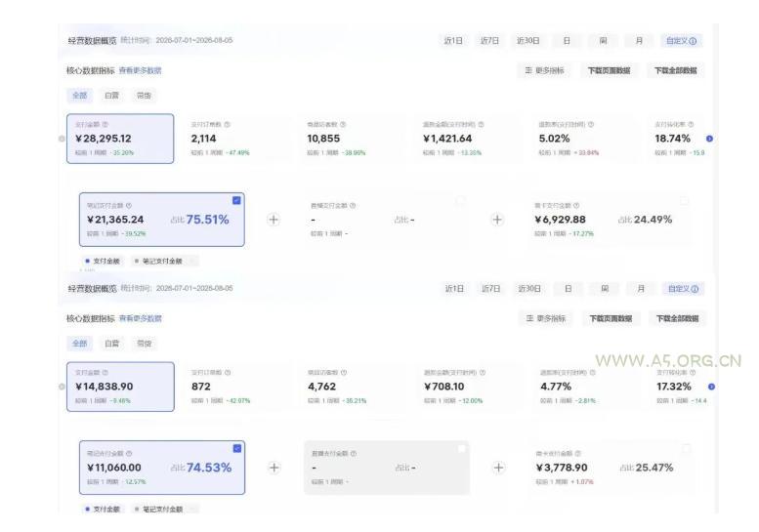Click 下载全部数据 above the ¥14,838.90 panel
This screenshot has width=759, height=532.
[x=677, y=319]
